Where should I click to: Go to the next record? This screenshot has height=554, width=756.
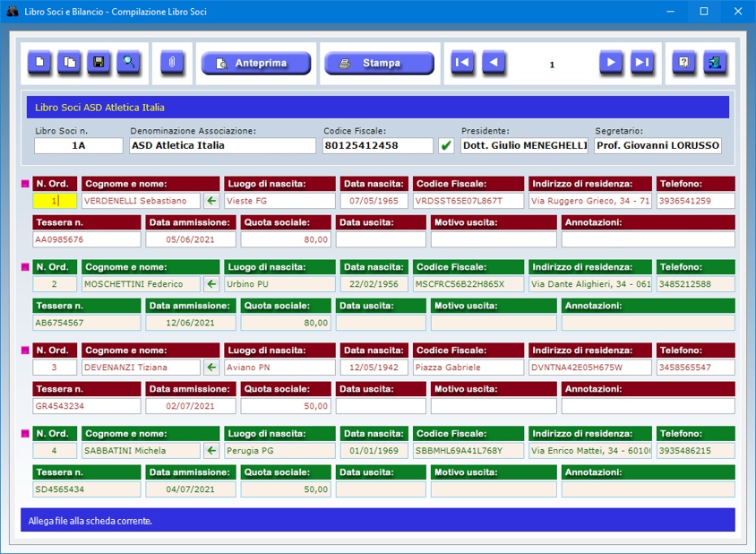click(611, 63)
